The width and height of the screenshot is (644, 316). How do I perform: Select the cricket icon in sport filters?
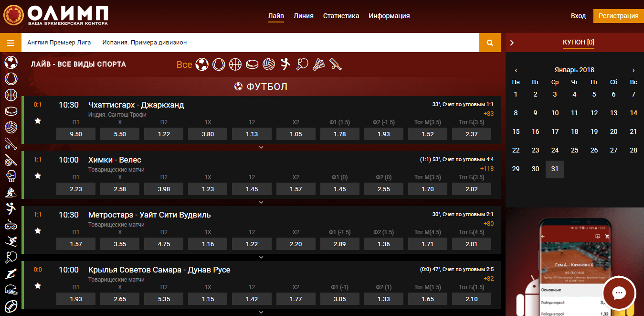336,64
